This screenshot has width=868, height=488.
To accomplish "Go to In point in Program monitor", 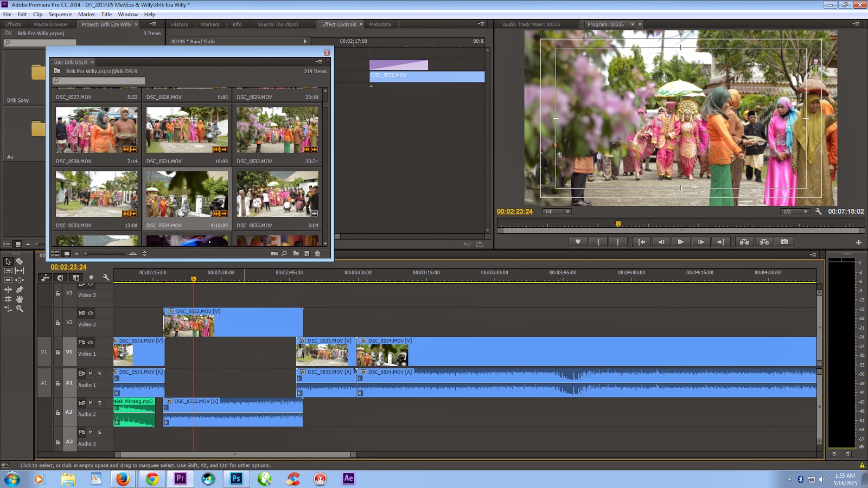I will [x=641, y=242].
